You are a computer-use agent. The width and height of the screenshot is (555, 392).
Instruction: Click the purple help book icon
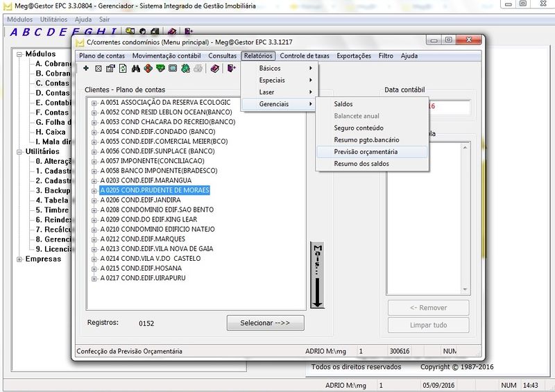[214, 69]
